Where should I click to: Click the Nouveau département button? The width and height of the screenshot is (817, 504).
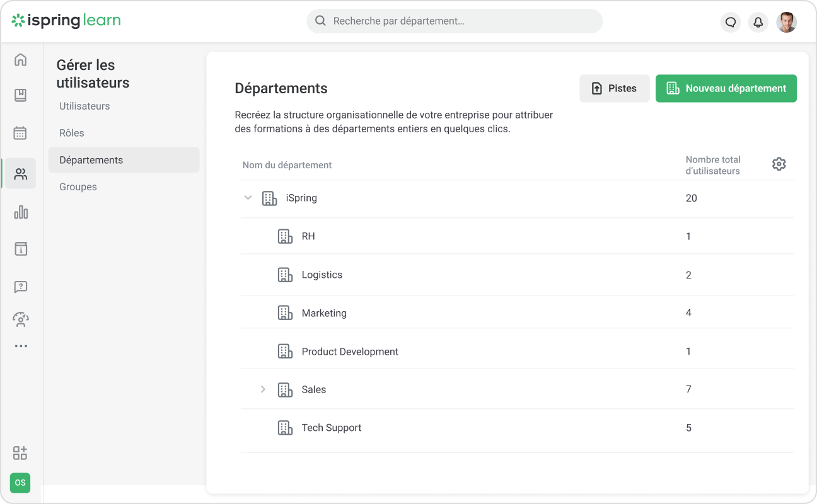point(726,88)
